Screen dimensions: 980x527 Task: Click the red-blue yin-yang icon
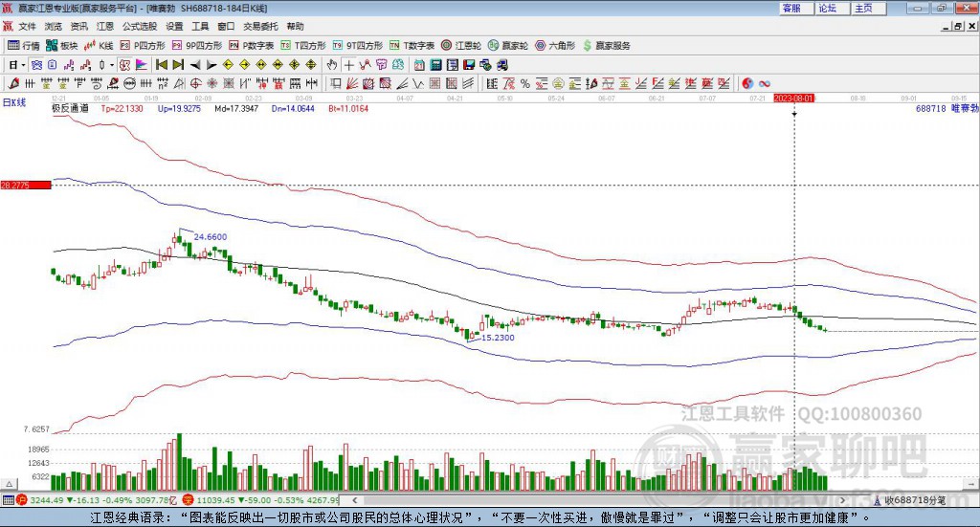pos(747,83)
